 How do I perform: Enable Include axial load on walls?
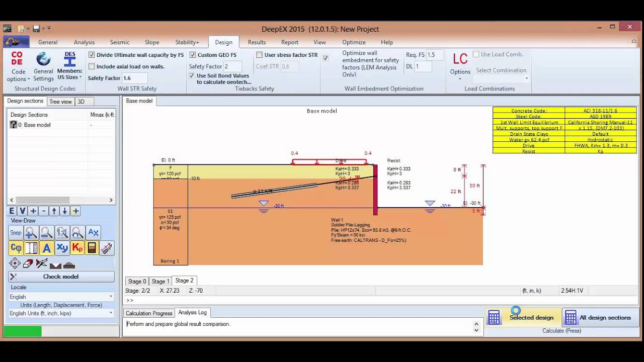(x=92, y=66)
